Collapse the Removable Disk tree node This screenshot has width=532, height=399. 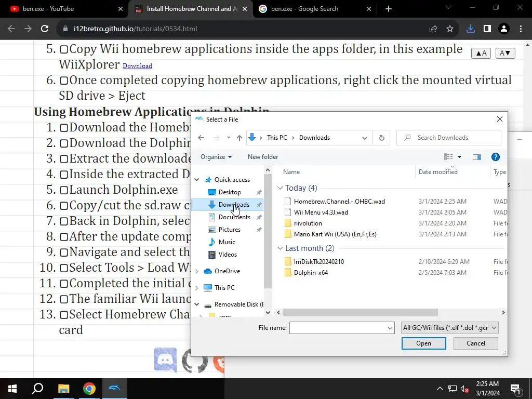pos(197,304)
